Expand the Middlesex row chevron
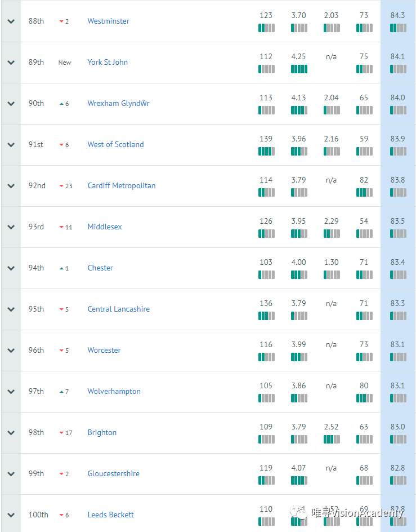The height and width of the screenshot is (532, 416). click(11, 227)
